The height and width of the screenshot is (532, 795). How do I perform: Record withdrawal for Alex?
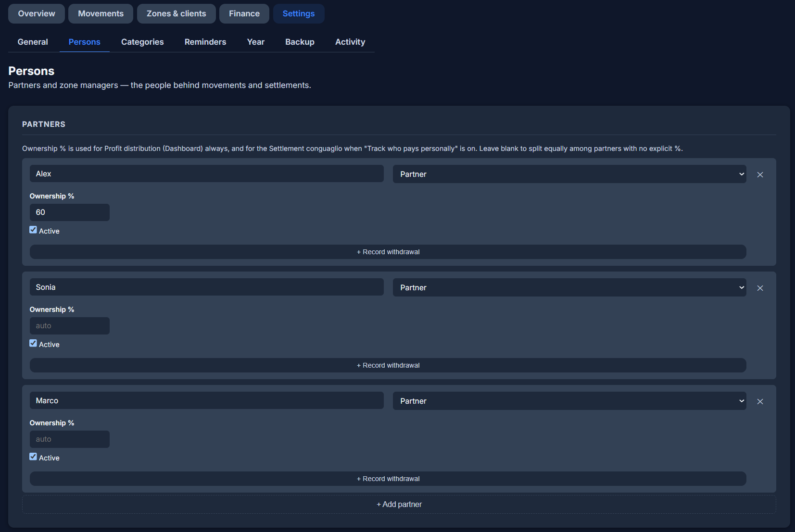click(388, 252)
